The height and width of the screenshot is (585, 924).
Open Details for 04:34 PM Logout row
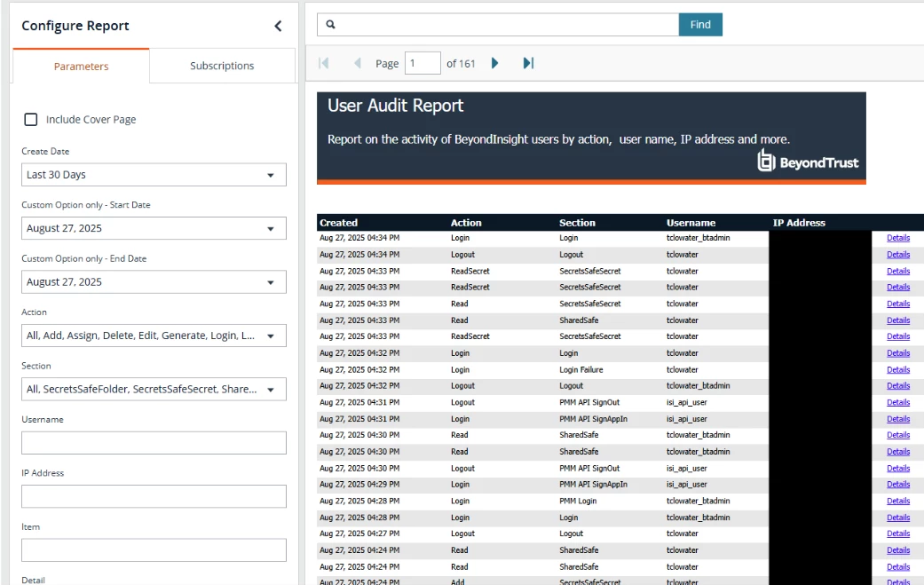click(x=898, y=255)
